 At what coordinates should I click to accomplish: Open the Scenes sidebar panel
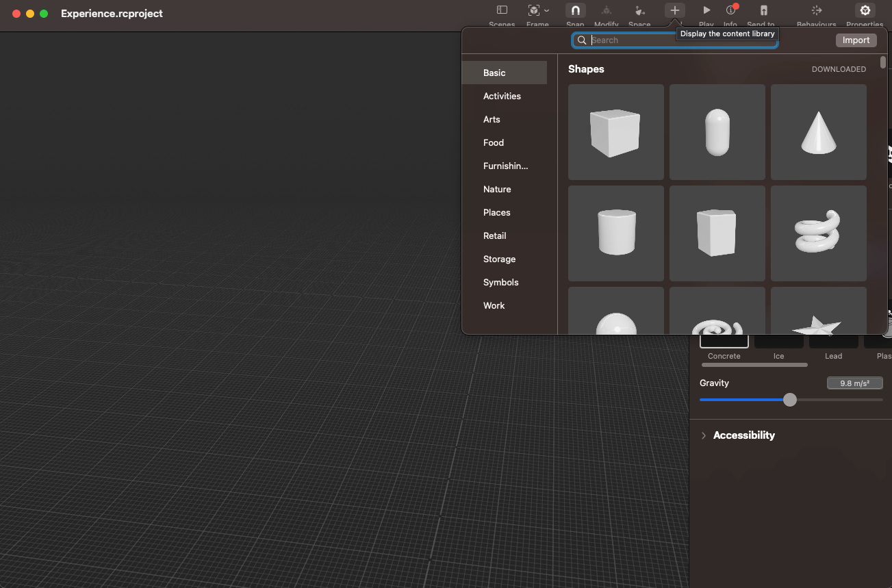point(502,11)
